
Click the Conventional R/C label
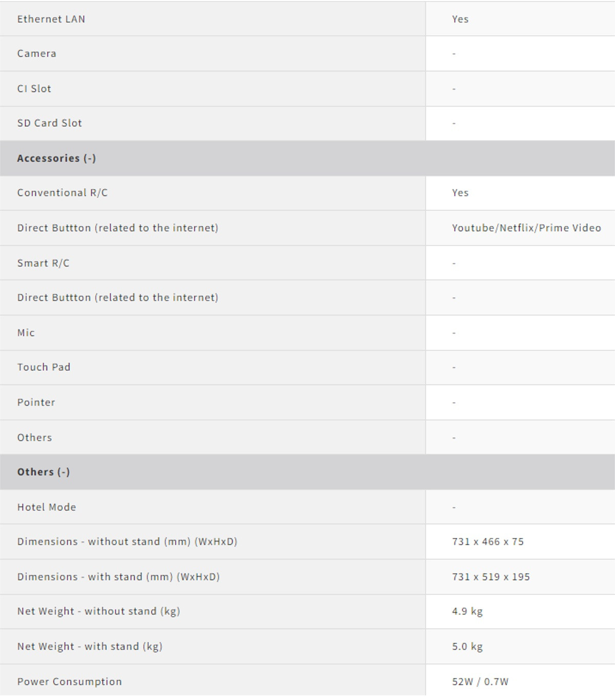tap(63, 193)
